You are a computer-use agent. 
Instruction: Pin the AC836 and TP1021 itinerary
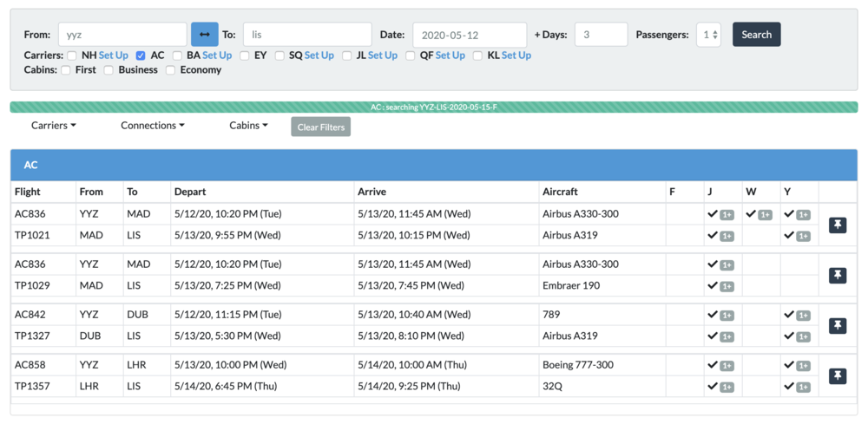click(x=837, y=225)
